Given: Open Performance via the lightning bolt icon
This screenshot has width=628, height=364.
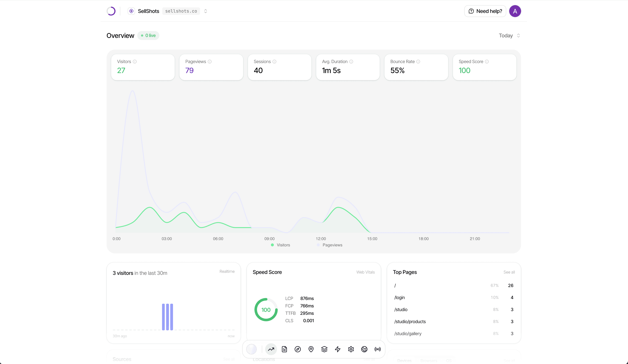Looking at the screenshot, I should (338, 349).
